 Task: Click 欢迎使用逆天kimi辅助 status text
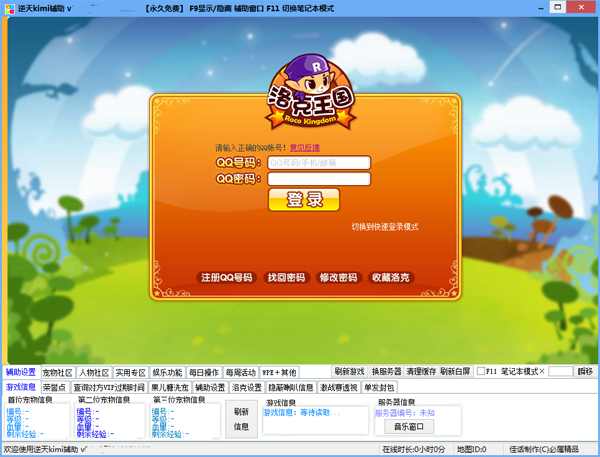point(45,449)
